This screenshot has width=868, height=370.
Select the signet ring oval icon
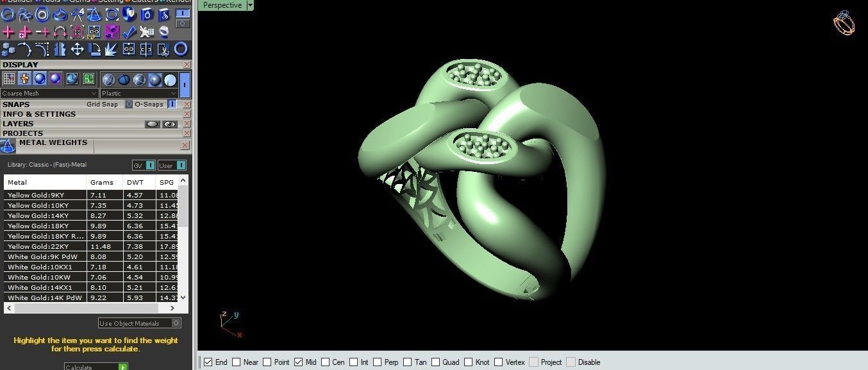(x=42, y=14)
